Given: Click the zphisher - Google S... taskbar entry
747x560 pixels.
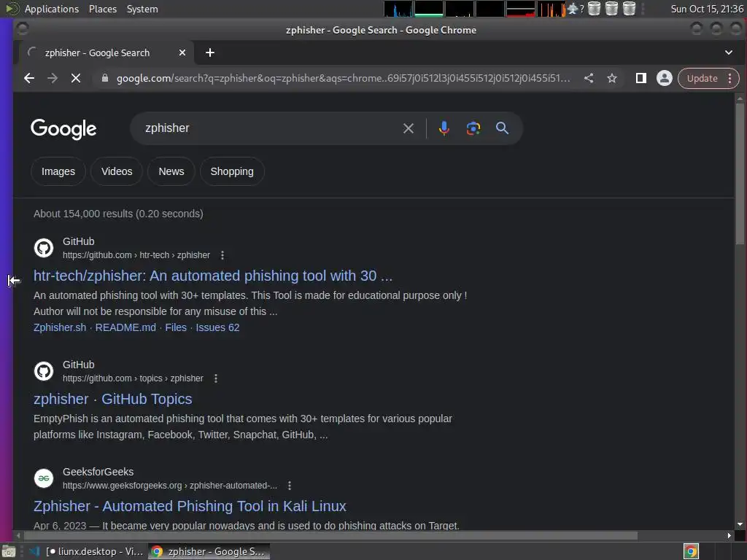Looking at the screenshot, I should [209, 551].
